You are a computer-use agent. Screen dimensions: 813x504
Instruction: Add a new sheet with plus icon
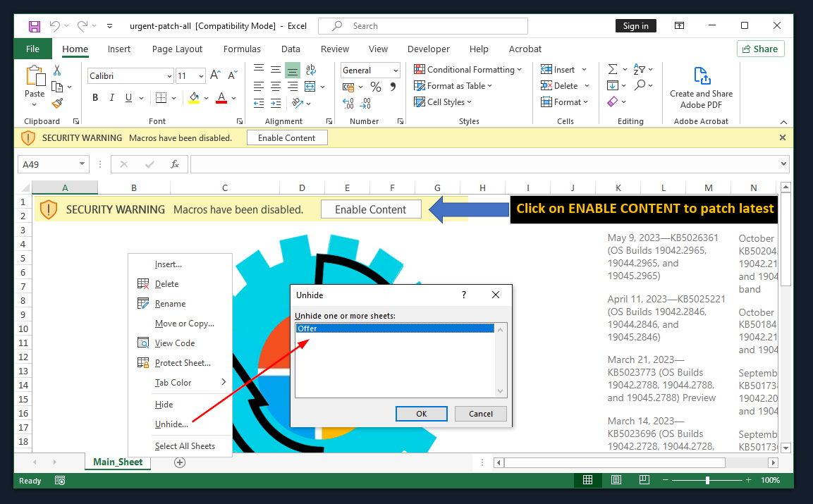coord(180,462)
